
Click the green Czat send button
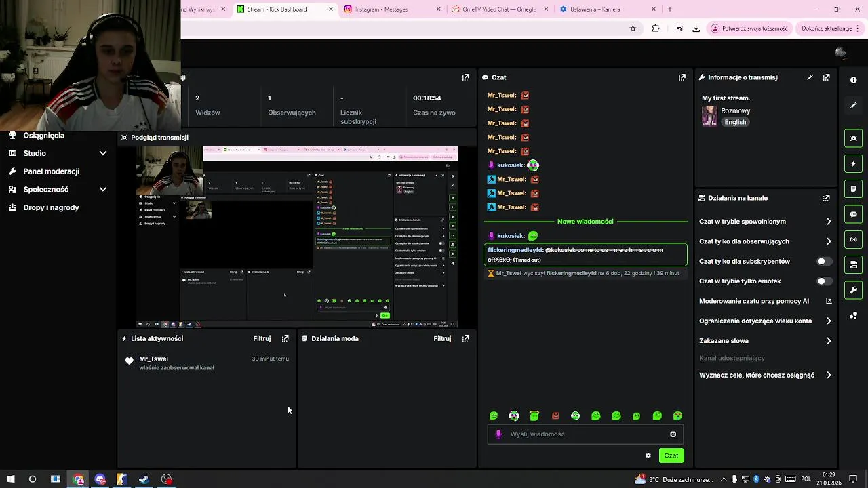671,455
